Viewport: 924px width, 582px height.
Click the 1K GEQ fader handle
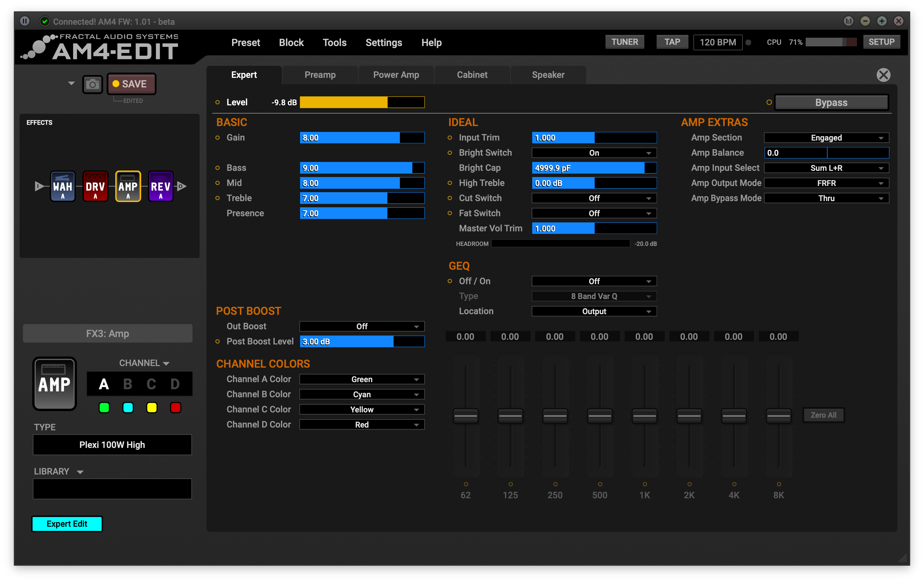point(644,415)
